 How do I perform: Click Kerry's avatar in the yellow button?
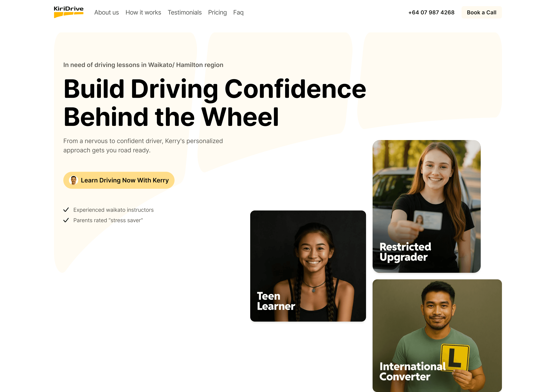(x=73, y=180)
